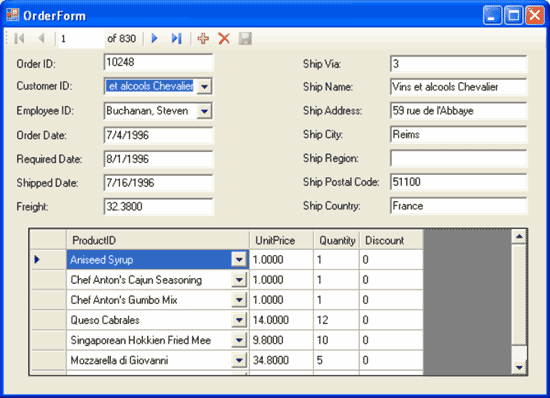Viewport: 550px width, 398px height.
Task: Click the Ship City field
Action: click(458, 134)
